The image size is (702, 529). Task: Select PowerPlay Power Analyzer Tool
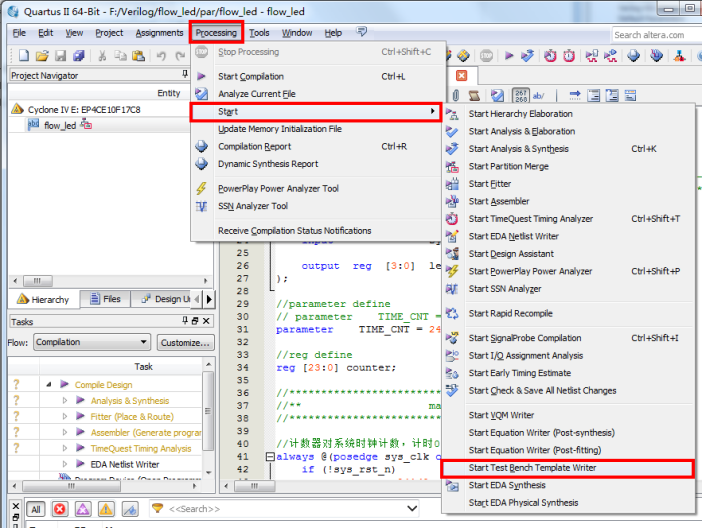pos(316,188)
